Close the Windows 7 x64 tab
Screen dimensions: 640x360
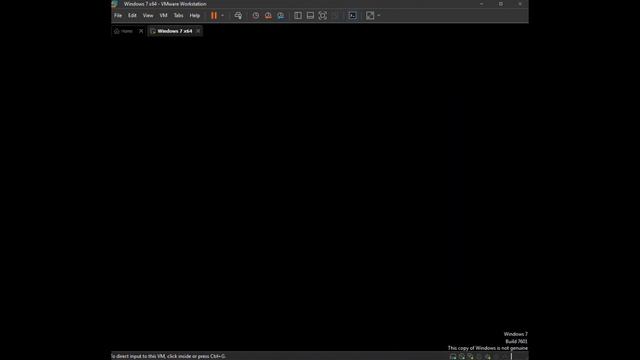(198, 31)
